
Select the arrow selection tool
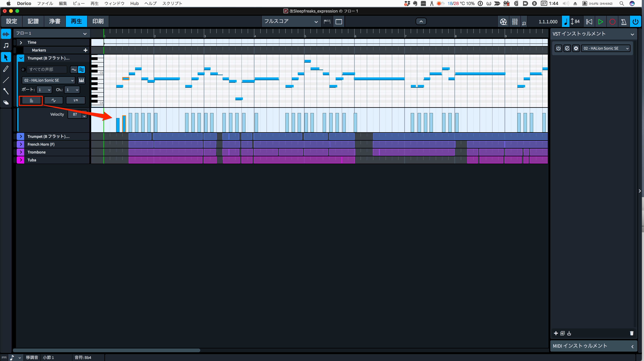(6, 57)
